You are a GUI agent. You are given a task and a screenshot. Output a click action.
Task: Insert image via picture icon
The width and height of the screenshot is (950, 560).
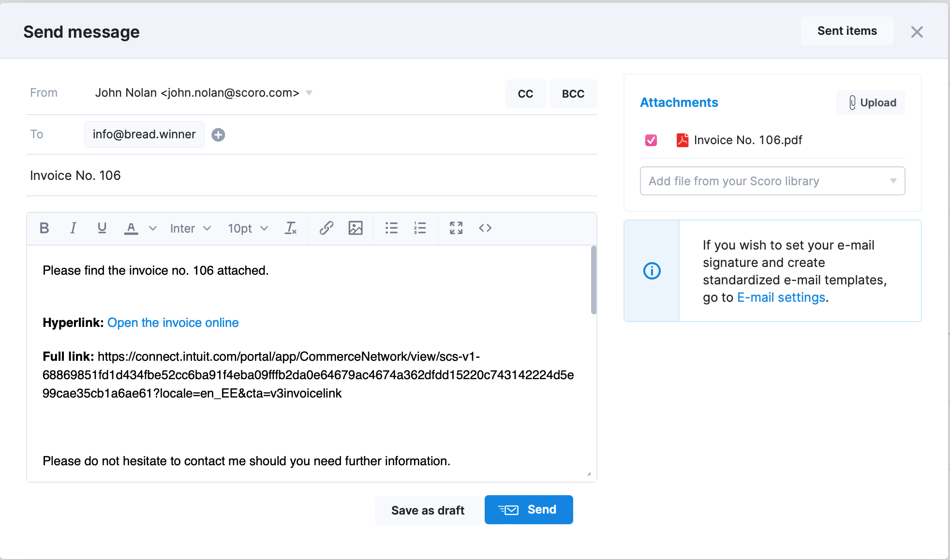point(356,228)
